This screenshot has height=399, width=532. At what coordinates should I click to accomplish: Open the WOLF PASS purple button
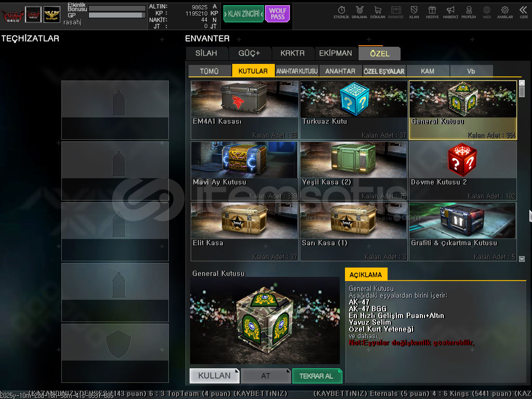(x=277, y=14)
